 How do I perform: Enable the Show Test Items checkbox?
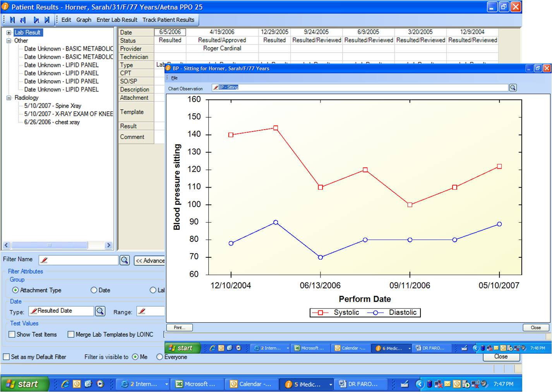pyautogui.click(x=12, y=334)
